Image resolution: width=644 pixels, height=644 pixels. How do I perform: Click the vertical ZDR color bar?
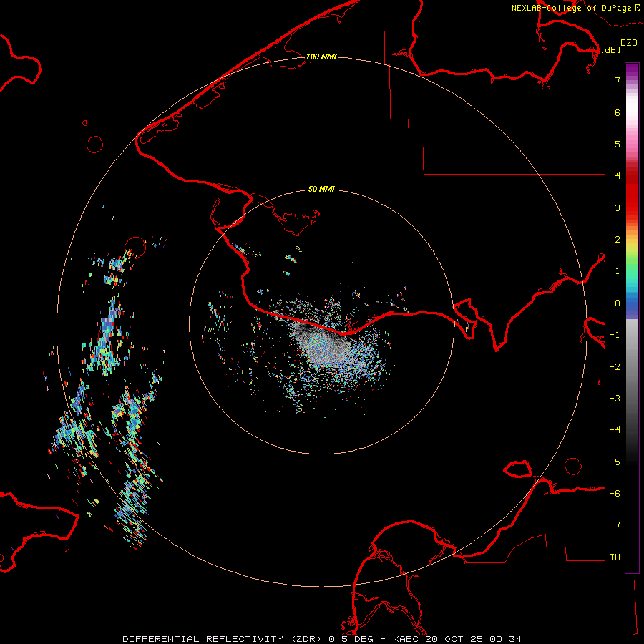(632, 318)
